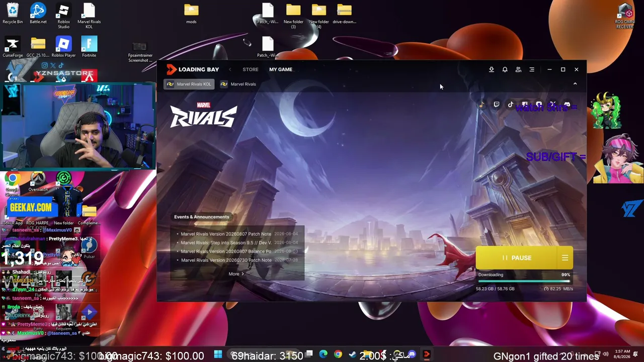Image resolution: width=644 pixels, height=362 pixels.
Task: Collapse the game tabs bar with the up chevron
Action: [x=575, y=84]
